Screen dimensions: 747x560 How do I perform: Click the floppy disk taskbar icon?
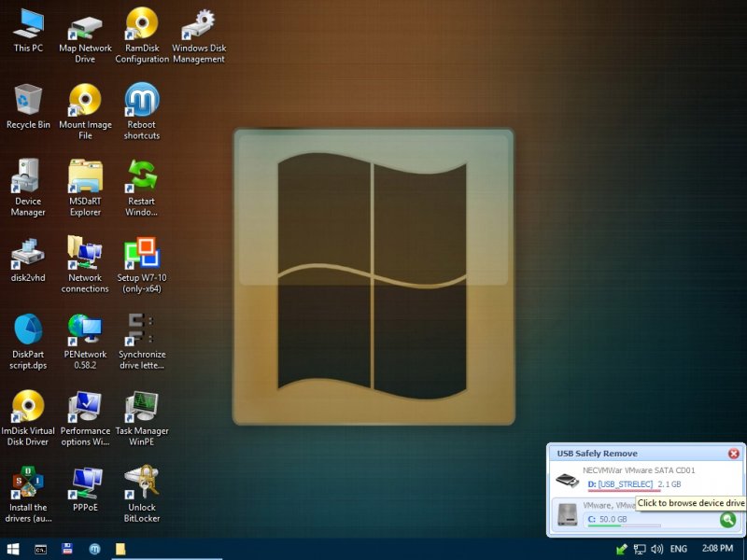click(x=67, y=549)
